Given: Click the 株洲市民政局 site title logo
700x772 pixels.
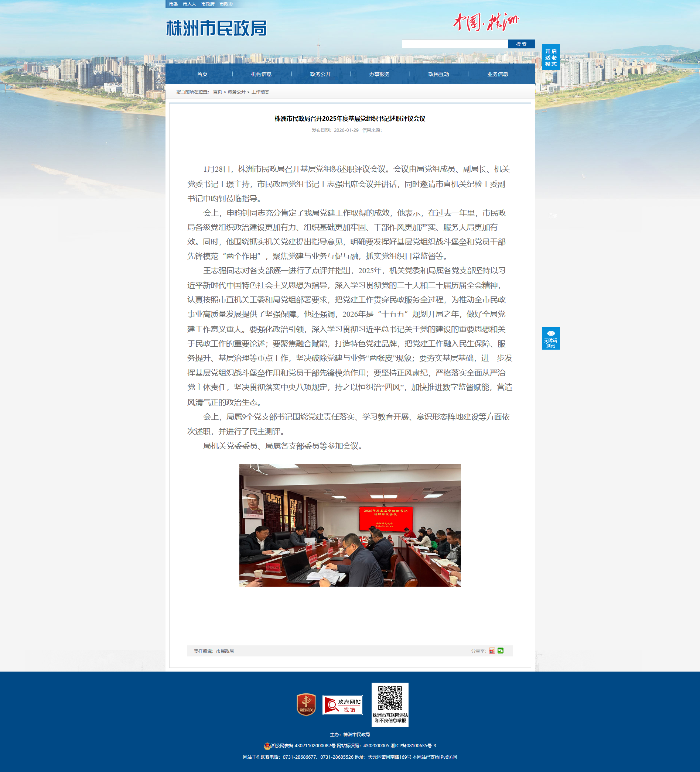Looking at the screenshot, I should (x=216, y=28).
